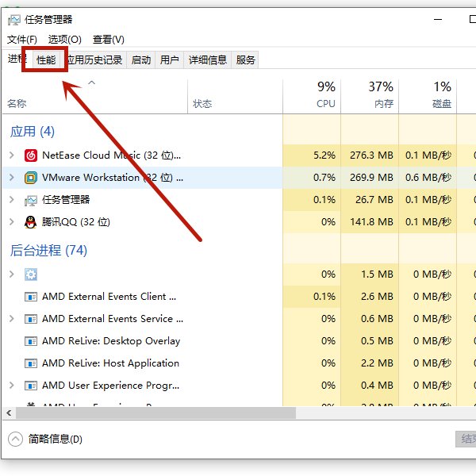Expand the 任务管理器 process group
This screenshot has width=476, height=476.
[x=12, y=199]
